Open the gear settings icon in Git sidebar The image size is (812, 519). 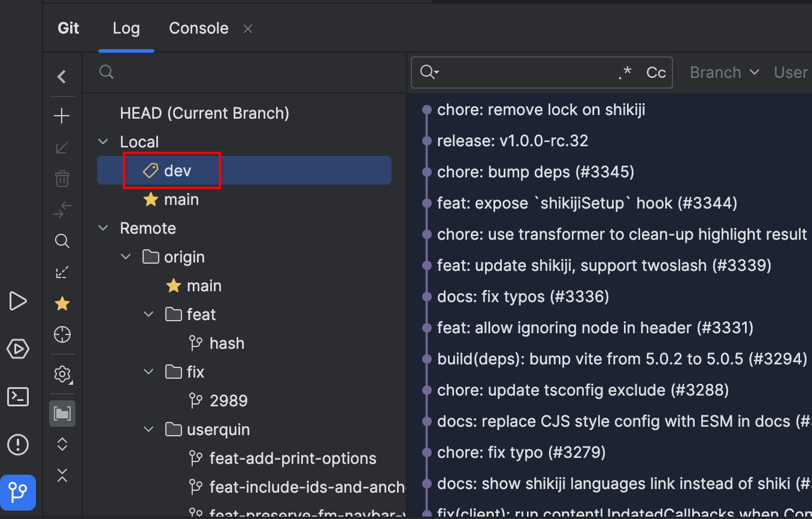pyautogui.click(x=62, y=375)
